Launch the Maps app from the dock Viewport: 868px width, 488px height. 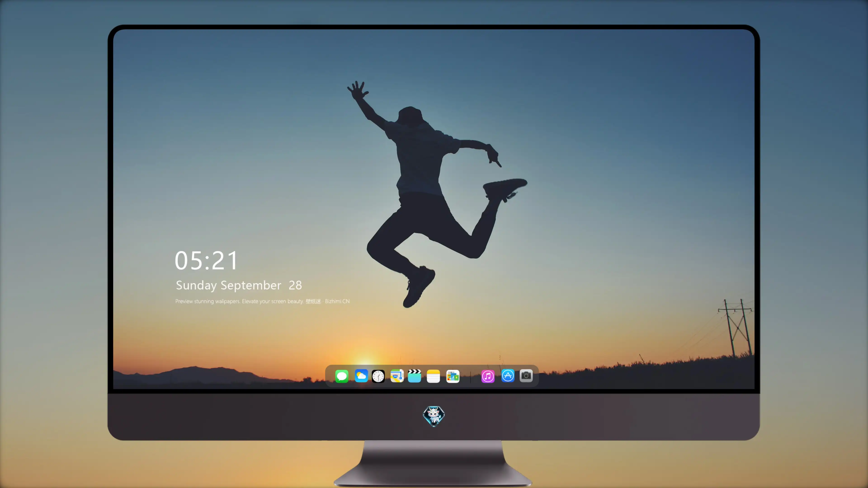click(397, 376)
